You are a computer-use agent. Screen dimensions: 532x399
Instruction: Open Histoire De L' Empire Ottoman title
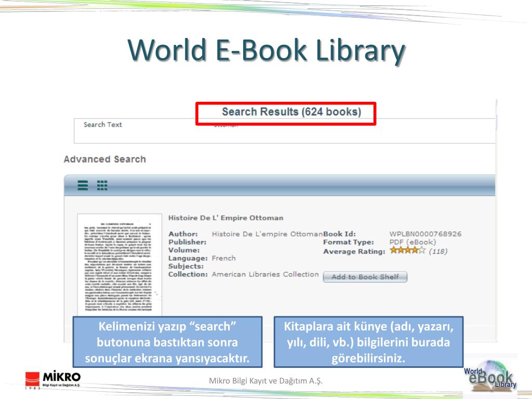click(225, 218)
